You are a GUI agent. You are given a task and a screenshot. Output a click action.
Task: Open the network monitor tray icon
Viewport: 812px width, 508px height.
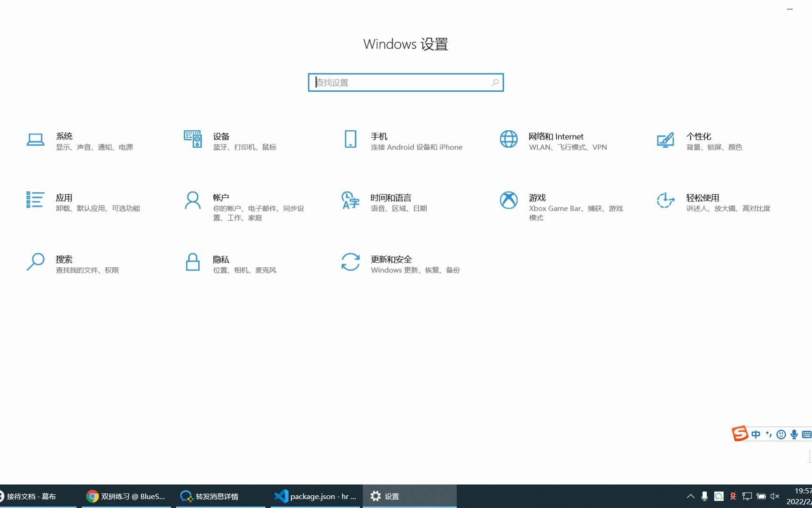(x=747, y=496)
